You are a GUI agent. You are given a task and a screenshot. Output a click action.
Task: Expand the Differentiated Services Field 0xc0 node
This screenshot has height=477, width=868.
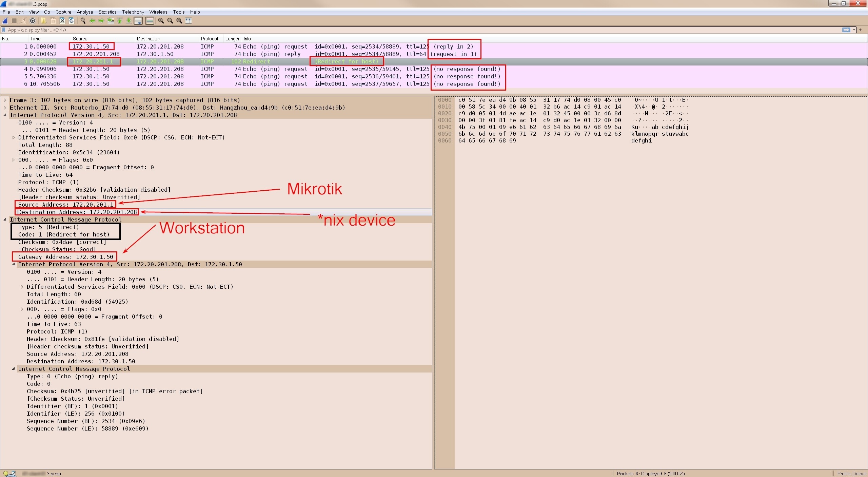point(14,137)
